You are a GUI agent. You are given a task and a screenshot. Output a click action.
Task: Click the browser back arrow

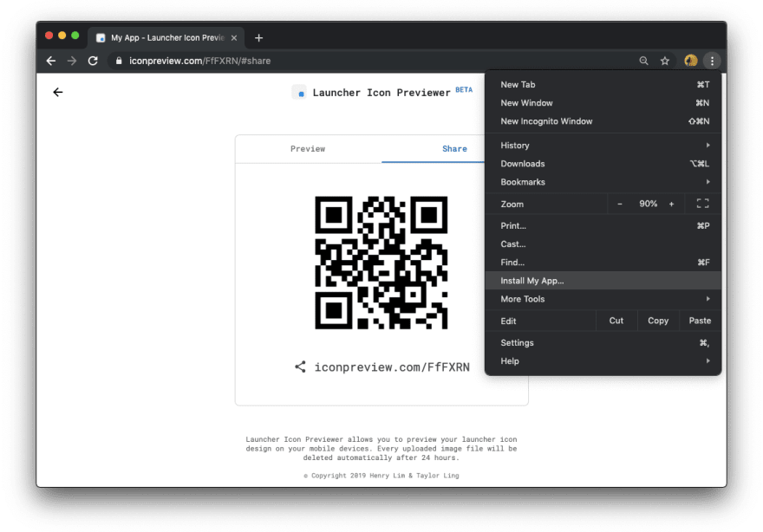[50, 61]
